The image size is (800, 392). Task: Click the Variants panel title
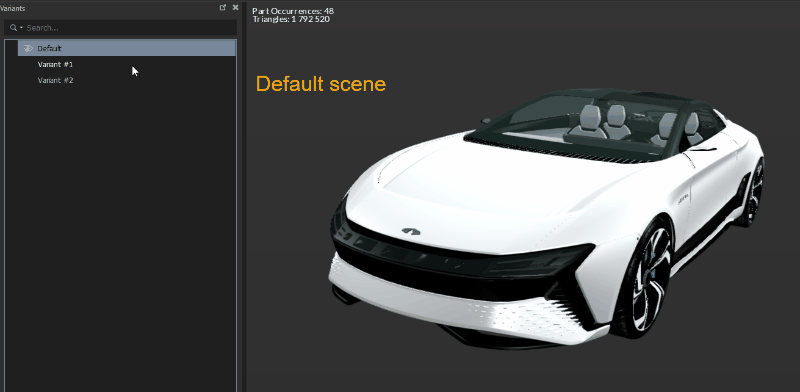click(12, 8)
